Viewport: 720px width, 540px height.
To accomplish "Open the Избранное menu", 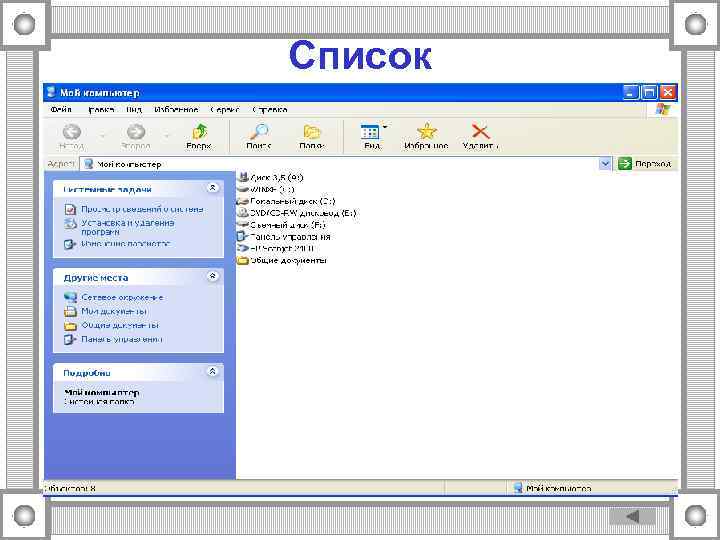I will tap(176, 110).
